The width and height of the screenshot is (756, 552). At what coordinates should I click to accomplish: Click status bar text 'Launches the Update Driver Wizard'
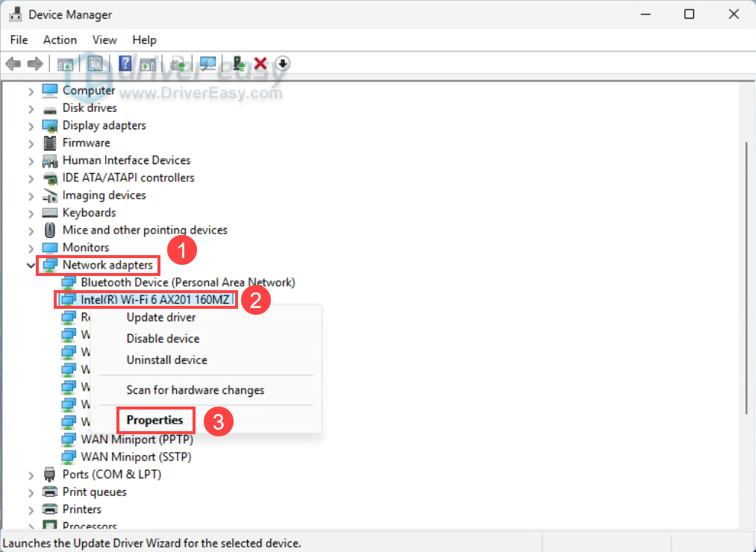point(151,543)
